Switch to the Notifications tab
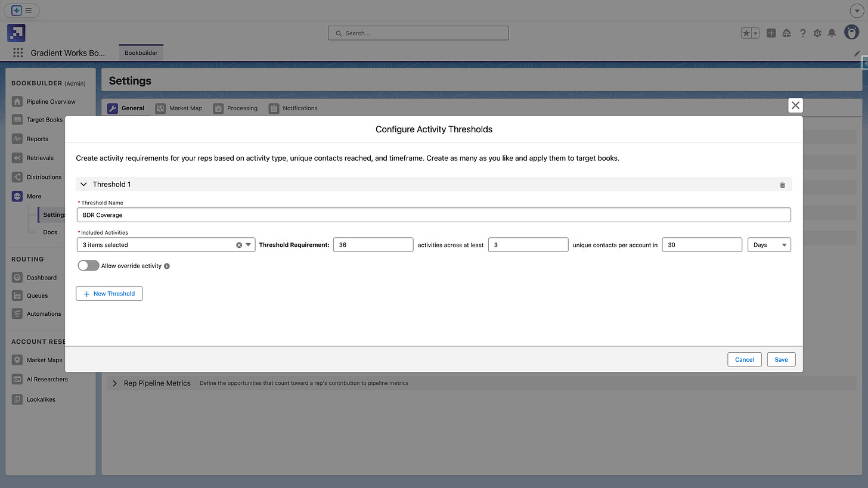Image resolution: width=868 pixels, height=488 pixels. point(293,108)
